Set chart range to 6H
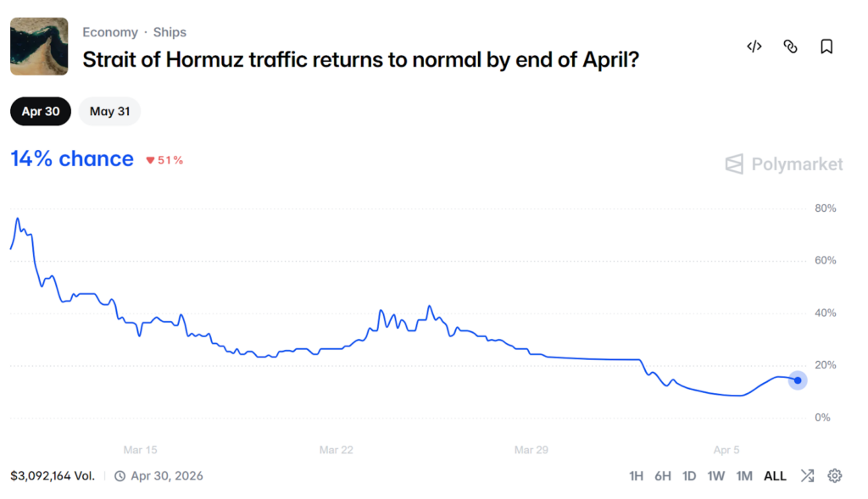This screenshot has height=499, width=868. 662,476
